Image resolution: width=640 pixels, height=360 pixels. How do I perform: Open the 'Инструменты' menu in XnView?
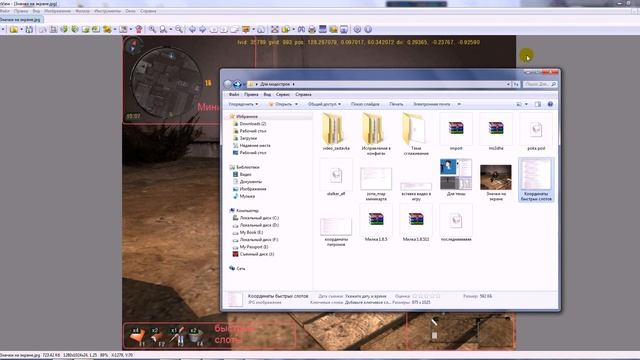[x=108, y=11]
